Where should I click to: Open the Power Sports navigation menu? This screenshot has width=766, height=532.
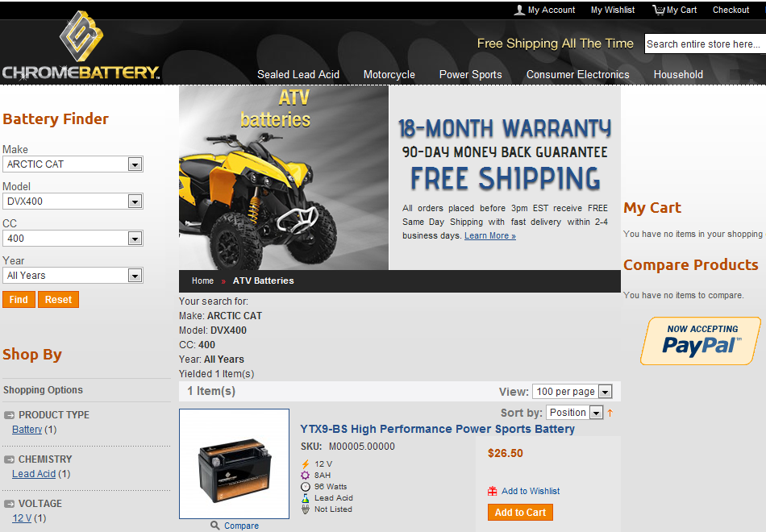pos(470,75)
